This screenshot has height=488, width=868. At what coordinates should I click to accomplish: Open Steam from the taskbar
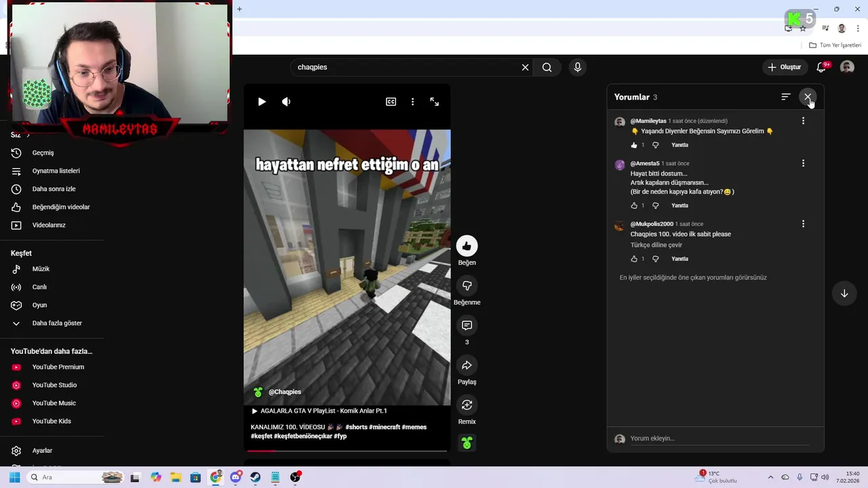pos(256,477)
